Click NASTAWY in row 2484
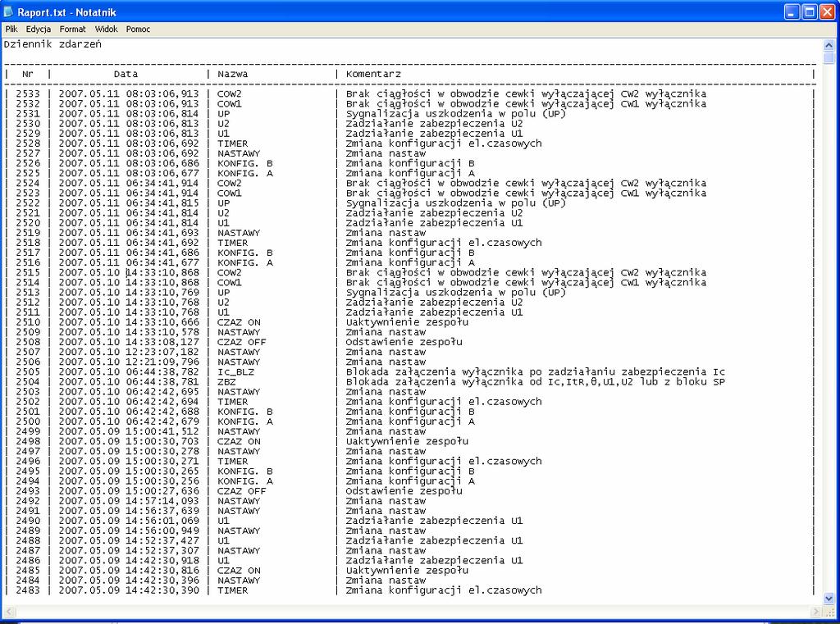Screen dimensions: 840x624 point(239,581)
